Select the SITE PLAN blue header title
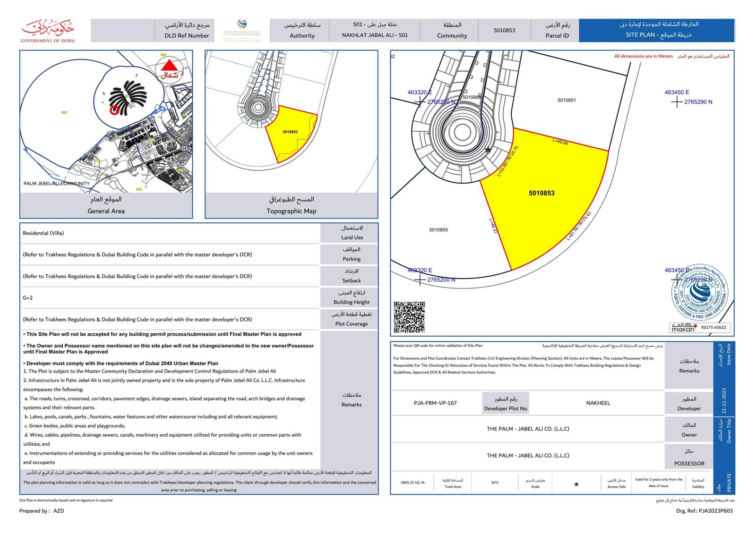 pos(657,30)
